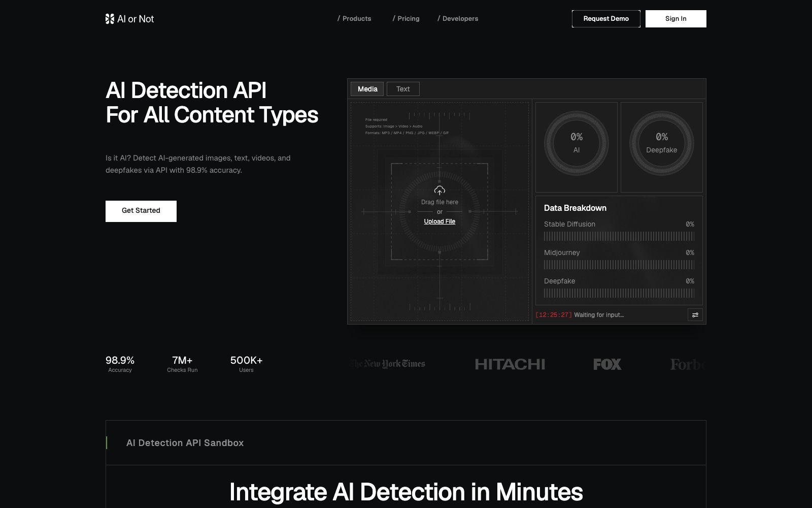
Task: Click the New York Times logo
Action: [387, 364]
